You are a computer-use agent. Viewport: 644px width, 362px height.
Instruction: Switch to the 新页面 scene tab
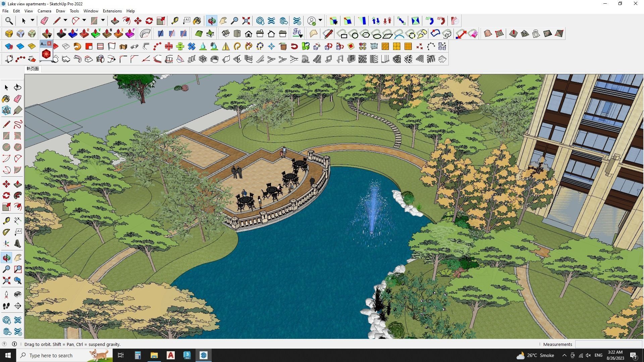click(x=33, y=69)
